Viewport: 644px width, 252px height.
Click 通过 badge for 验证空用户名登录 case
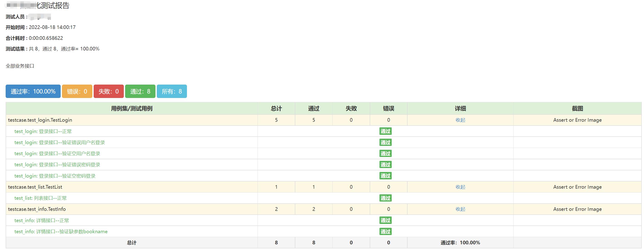tap(385, 154)
